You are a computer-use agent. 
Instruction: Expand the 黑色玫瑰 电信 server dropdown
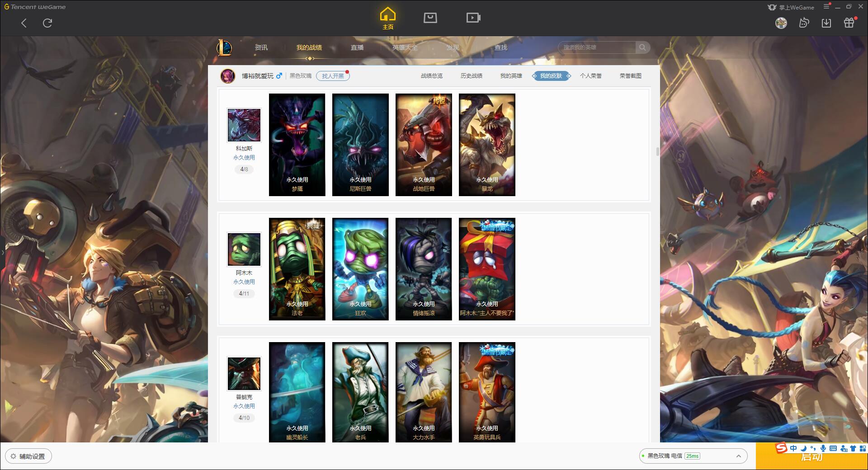coord(693,456)
